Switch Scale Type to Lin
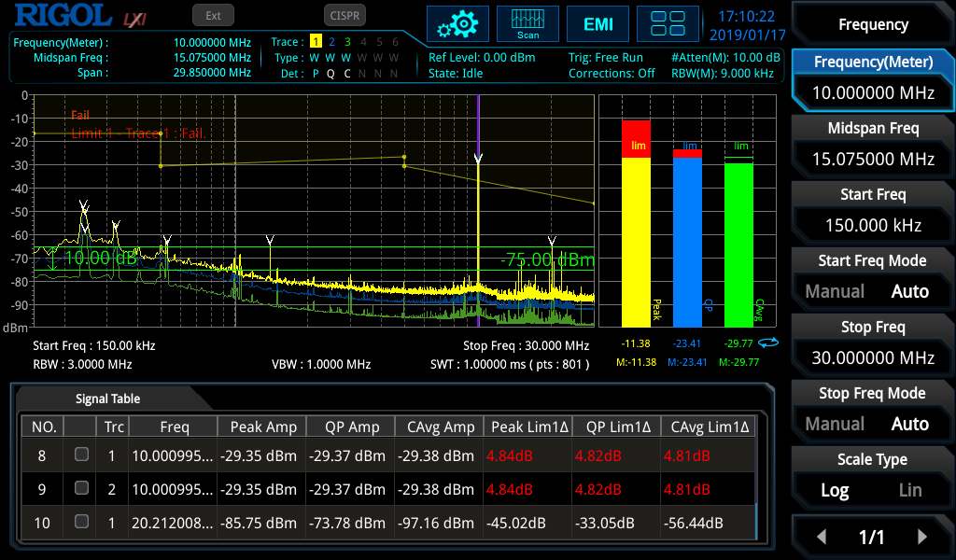 pyautogui.click(x=910, y=490)
